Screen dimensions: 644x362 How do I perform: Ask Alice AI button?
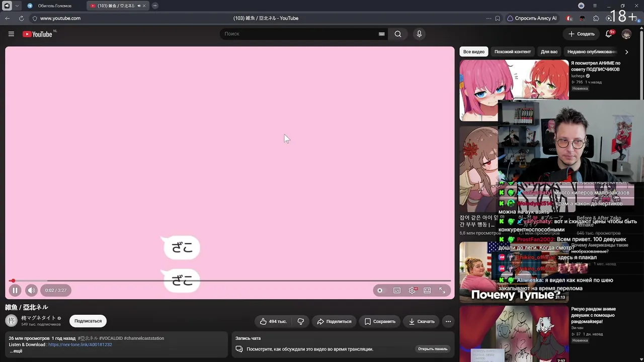532,18
